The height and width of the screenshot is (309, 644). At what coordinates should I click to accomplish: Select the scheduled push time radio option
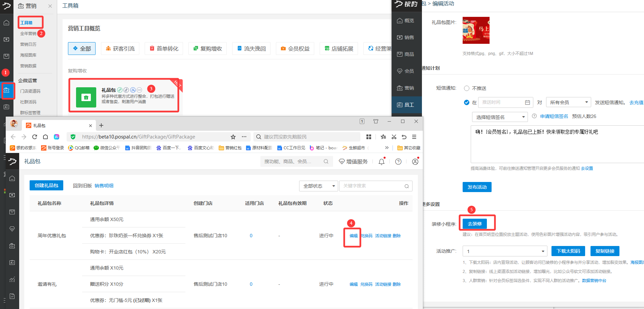pos(467,102)
